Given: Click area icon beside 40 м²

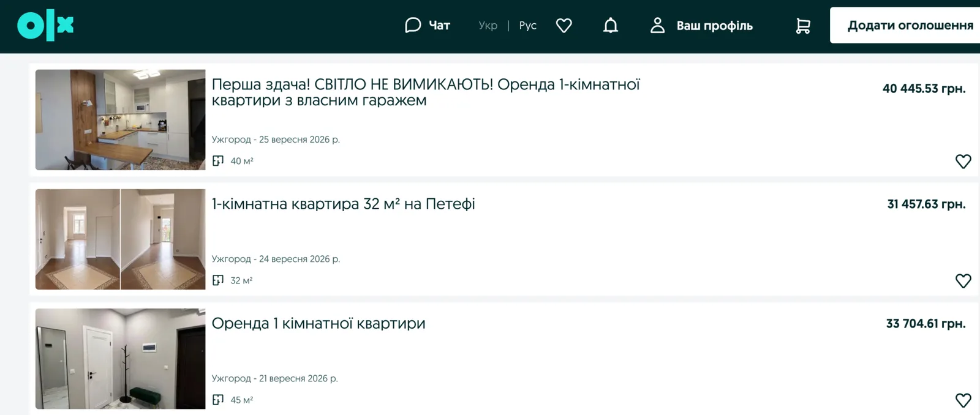Looking at the screenshot, I should pos(218,161).
